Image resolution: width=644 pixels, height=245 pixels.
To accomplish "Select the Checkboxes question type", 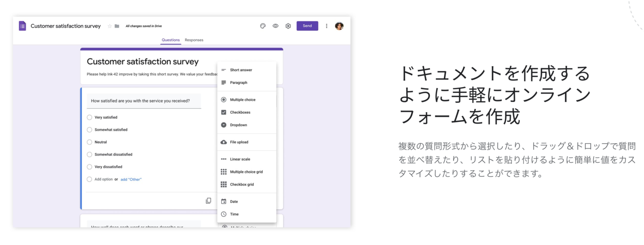I will tap(240, 112).
